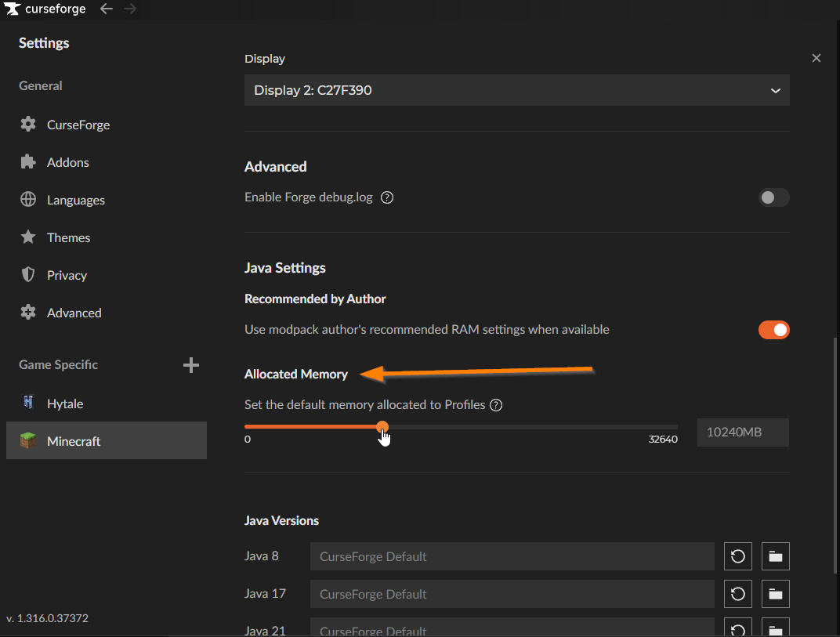
Task: Reset the Java 17 path to default
Action: [x=737, y=594]
